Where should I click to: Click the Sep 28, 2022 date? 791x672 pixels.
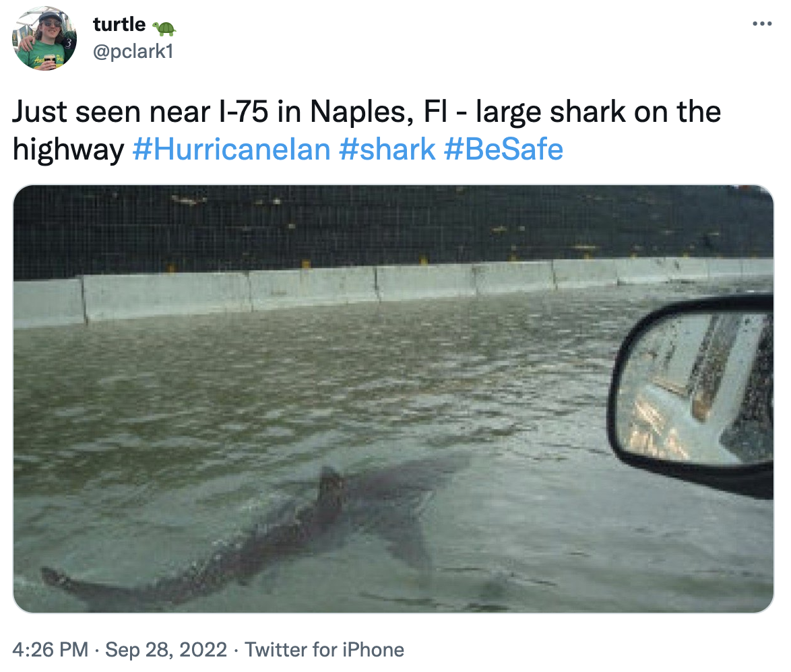pos(166,650)
